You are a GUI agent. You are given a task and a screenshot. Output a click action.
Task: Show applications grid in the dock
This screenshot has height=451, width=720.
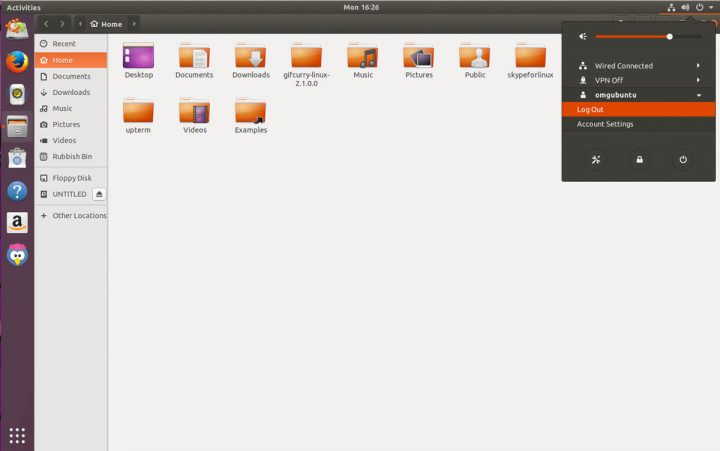[x=16, y=435]
